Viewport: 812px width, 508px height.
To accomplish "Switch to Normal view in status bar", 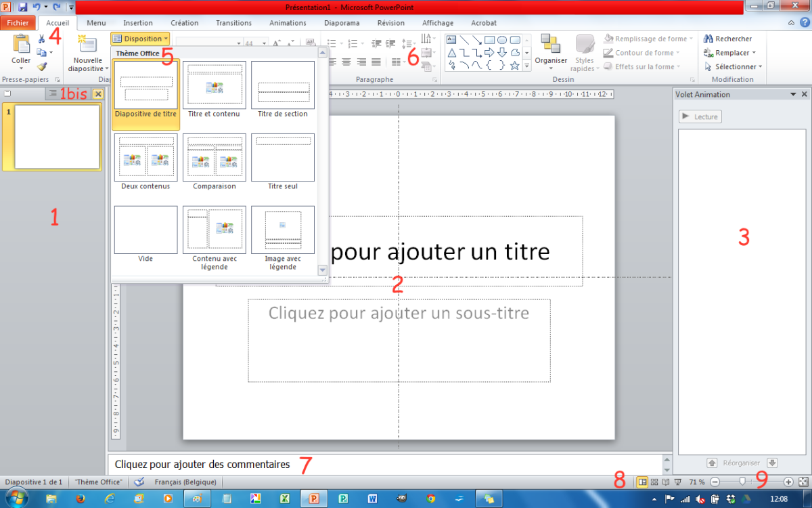I will point(642,482).
